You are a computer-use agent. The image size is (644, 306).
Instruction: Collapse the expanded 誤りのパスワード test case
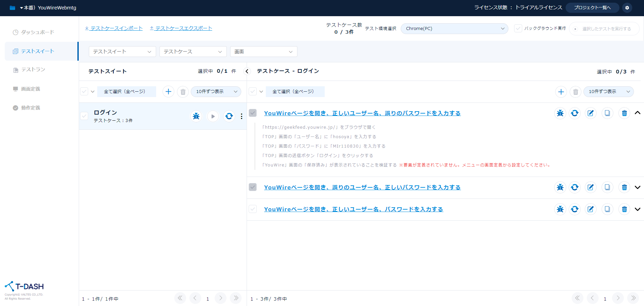[x=637, y=113]
